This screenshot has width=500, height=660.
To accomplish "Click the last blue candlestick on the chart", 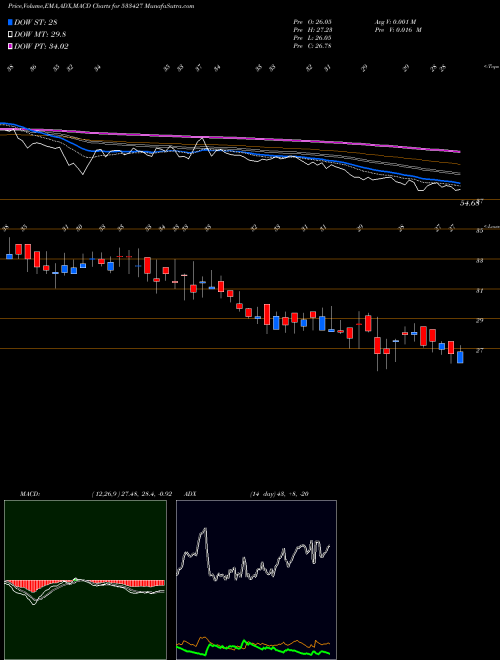I will coord(460,357).
